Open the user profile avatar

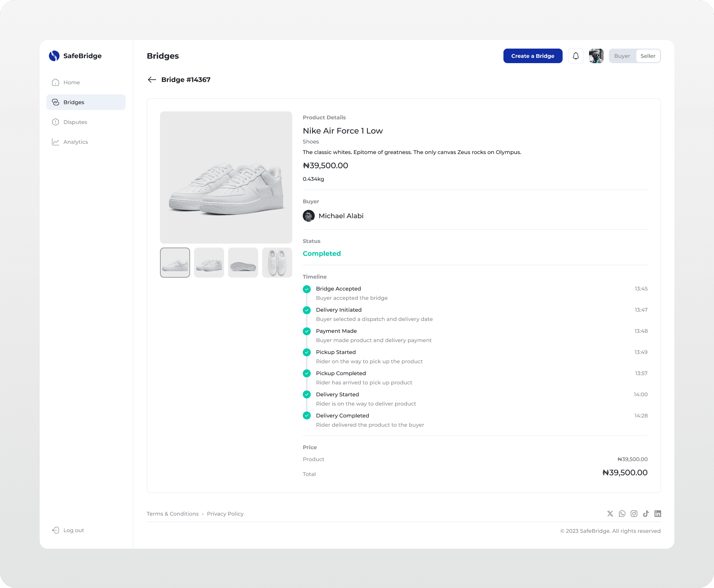(x=596, y=56)
